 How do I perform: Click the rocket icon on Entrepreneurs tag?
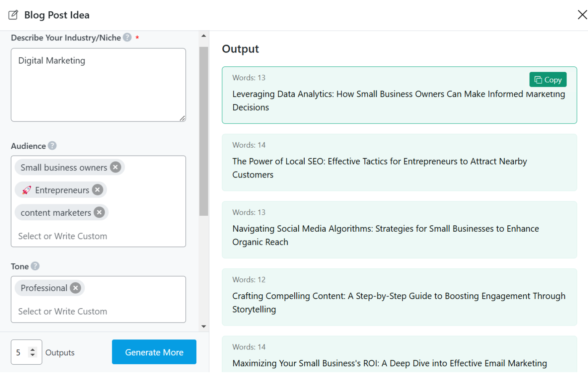click(26, 190)
